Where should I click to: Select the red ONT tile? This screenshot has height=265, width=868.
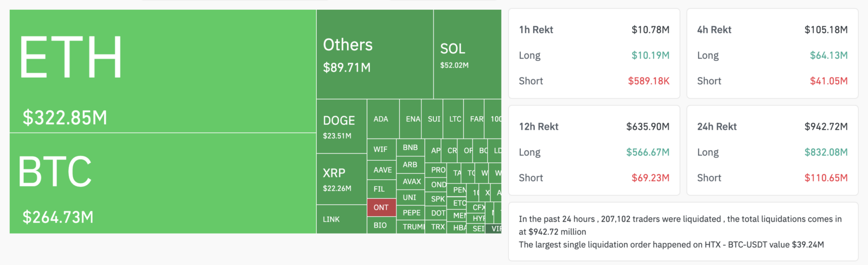tap(381, 207)
